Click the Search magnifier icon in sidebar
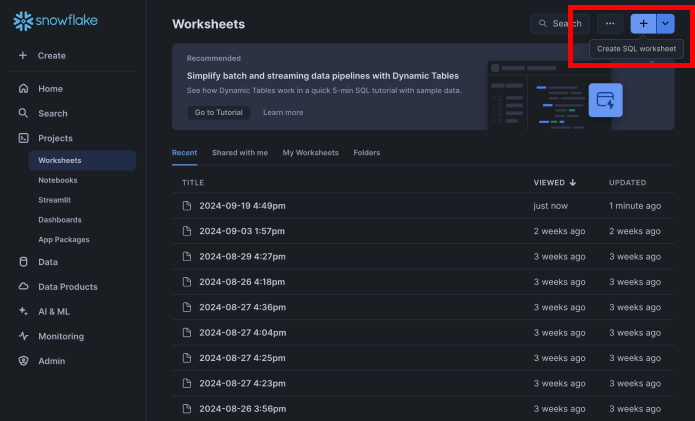The image size is (695, 421). [x=23, y=113]
